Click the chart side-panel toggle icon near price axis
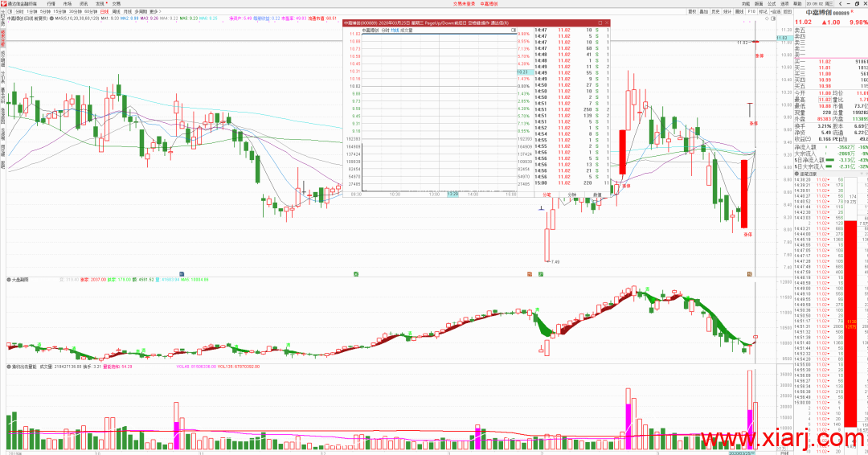 coord(773,18)
